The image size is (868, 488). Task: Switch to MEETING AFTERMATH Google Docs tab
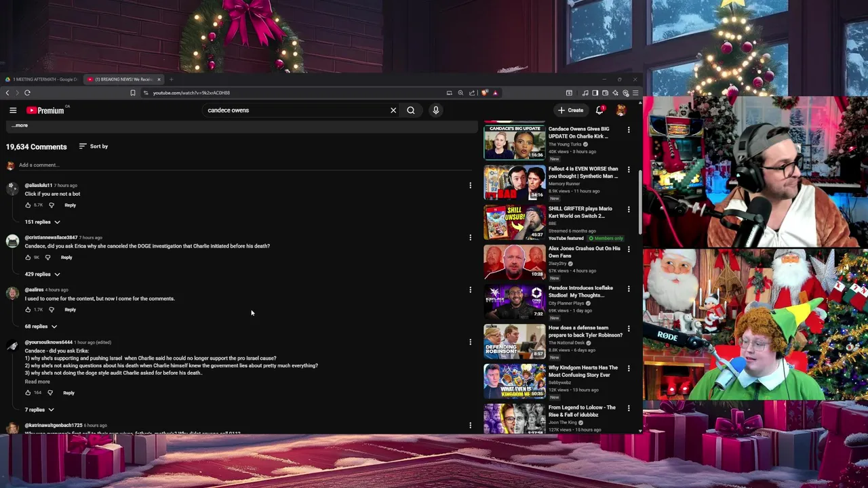[42, 79]
